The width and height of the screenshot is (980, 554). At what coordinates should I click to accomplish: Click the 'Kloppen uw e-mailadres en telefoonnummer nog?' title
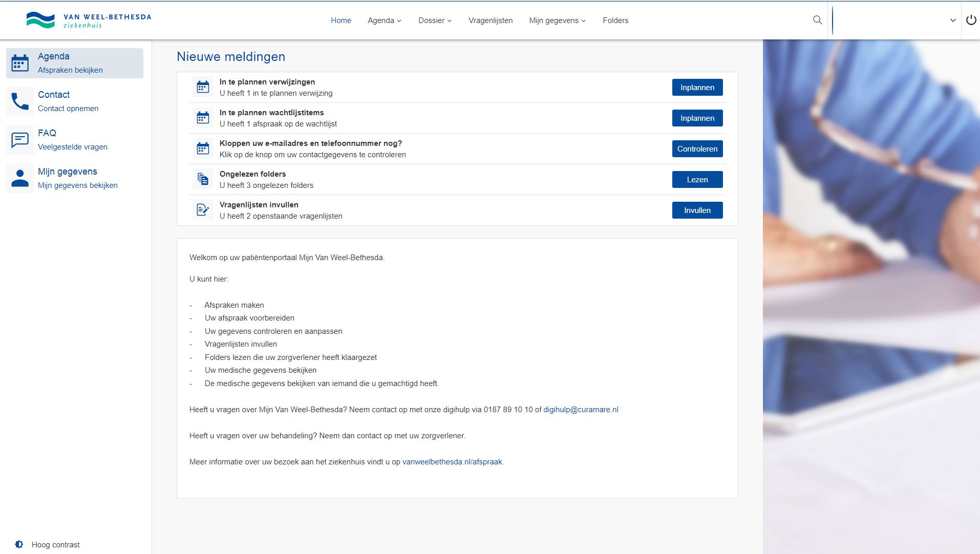tap(311, 143)
